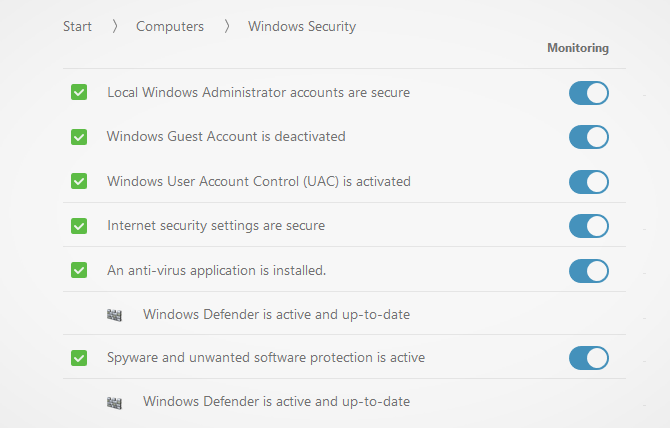Click Windows Defender castle icon under anti-virus row
This screenshot has width=670, height=428.
[115, 315]
